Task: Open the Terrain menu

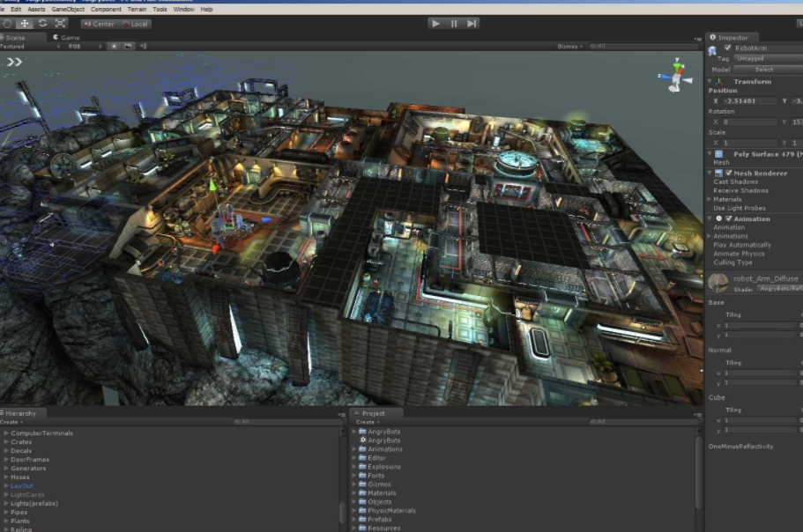Action: pyautogui.click(x=137, y=9)
